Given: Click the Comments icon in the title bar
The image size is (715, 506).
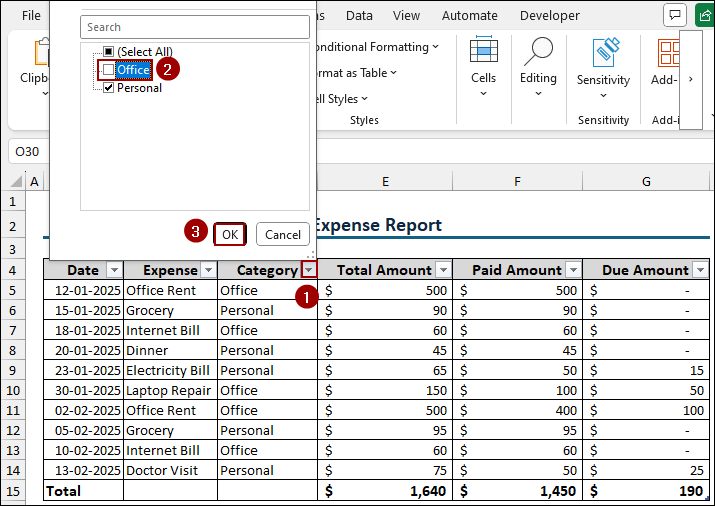Looking at the screenshot, I should (675, 15).
